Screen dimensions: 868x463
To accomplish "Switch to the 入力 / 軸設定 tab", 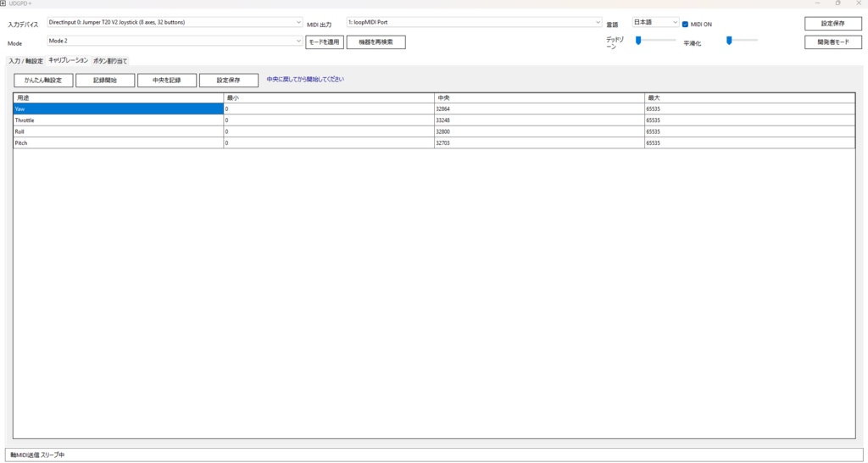I will click(25, 61).
